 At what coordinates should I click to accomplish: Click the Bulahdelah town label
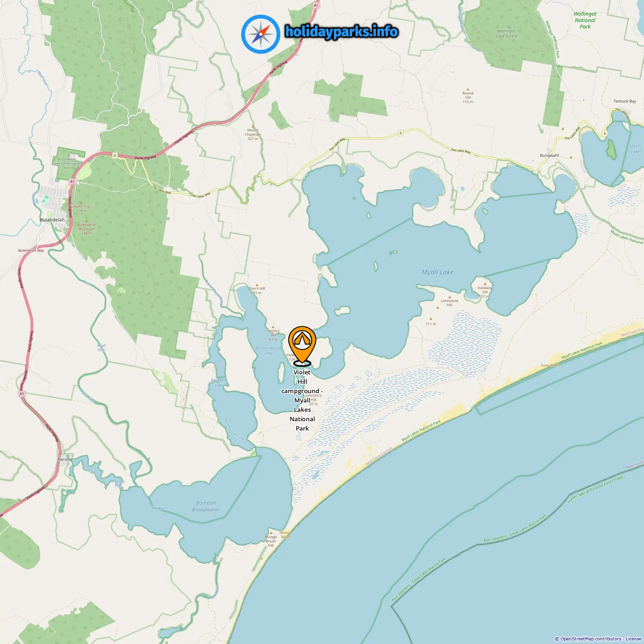52,220
